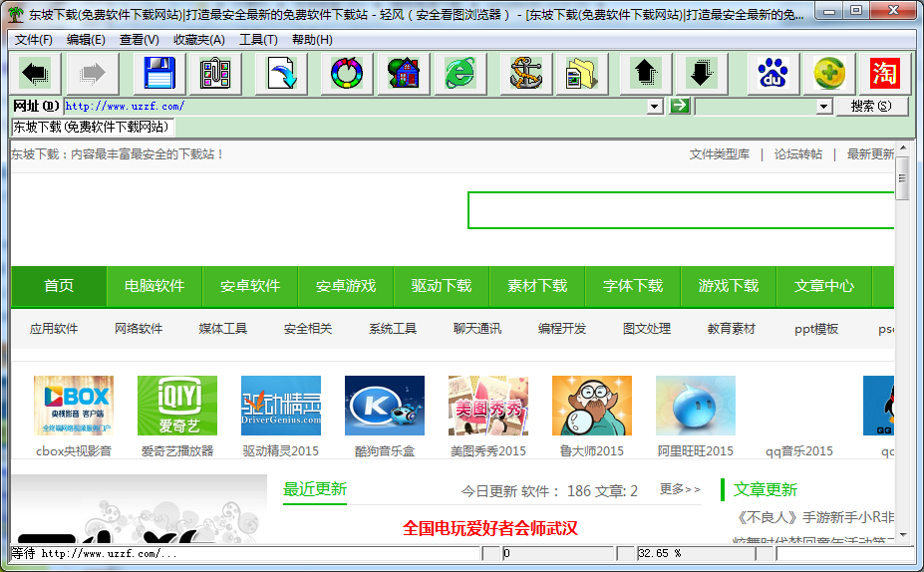Click the 论坛转帖 top link

[797, 154]
